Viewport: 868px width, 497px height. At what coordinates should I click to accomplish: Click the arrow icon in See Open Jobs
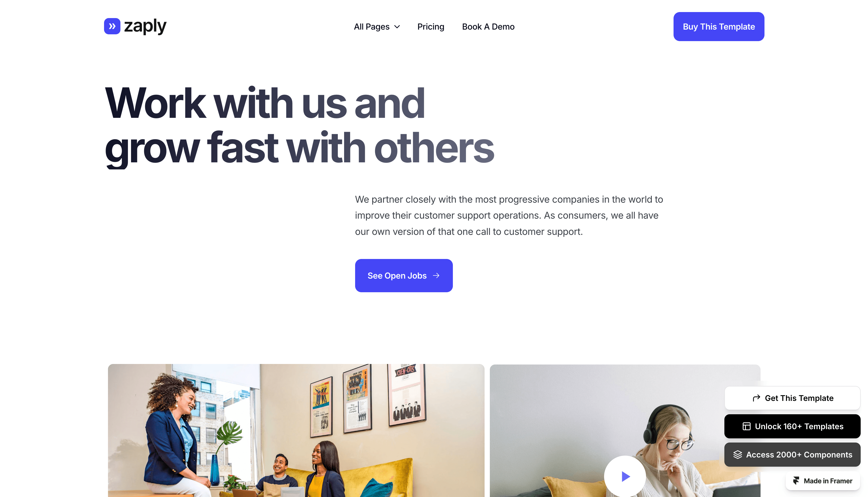point(436,275)
